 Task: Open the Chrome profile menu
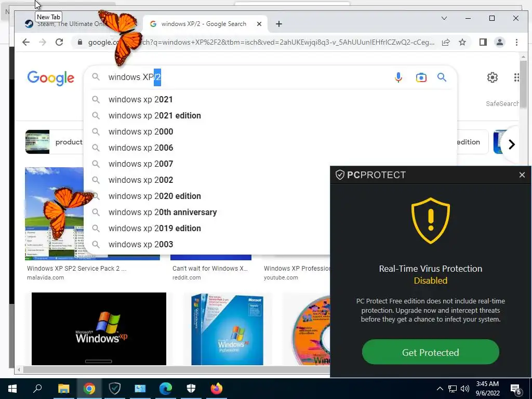(x=499, y=42)
